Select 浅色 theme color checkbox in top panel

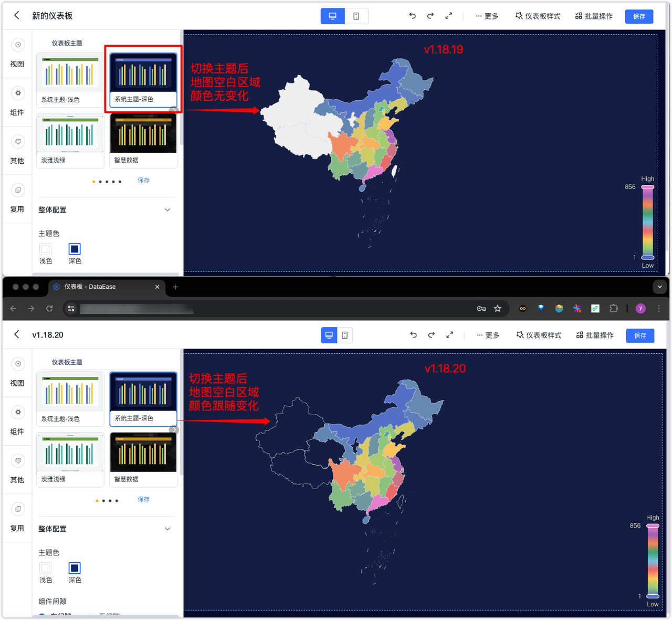pyautogui.click(x=46, y=249)
